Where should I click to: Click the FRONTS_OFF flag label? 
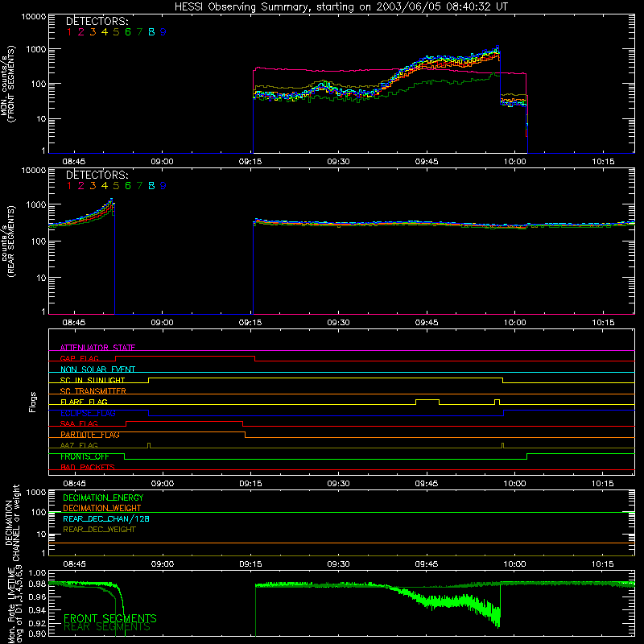[x=85, y=456]
